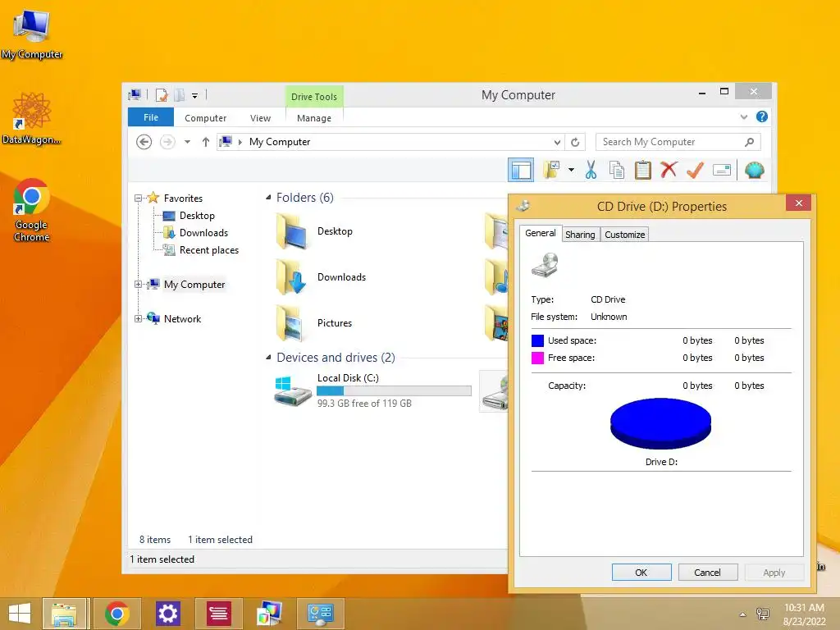Open Classic Shell settings shell icon
840x630 pixels.
pos(755,171)
